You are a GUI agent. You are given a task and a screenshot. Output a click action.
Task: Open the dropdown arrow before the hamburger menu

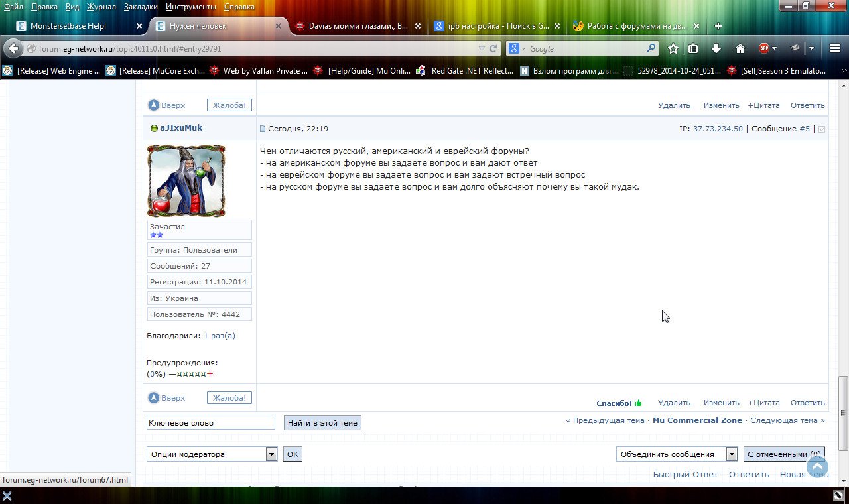pyautogui.click(x=811, y=48)
